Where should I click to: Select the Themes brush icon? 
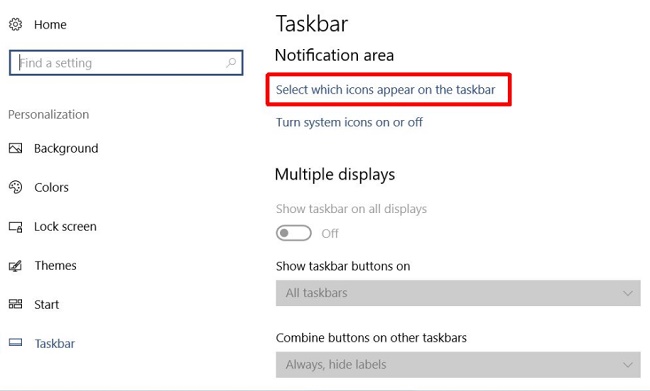(x=15, y=265)
